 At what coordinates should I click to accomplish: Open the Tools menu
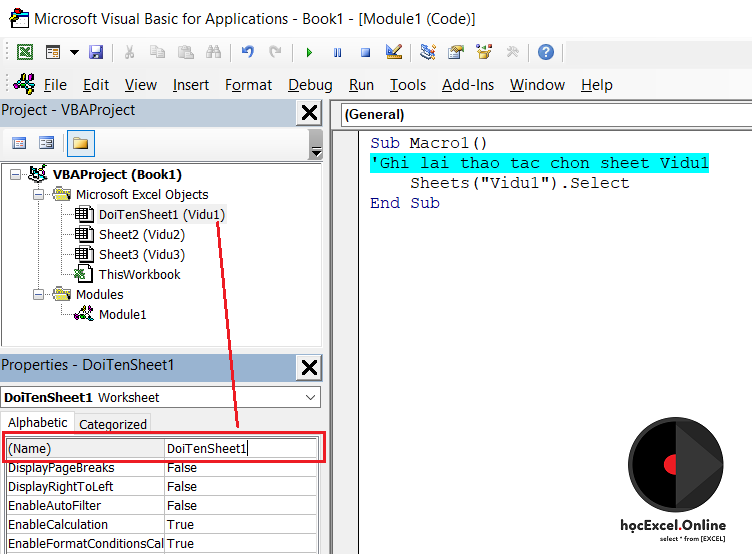click(x=408, y=85)
